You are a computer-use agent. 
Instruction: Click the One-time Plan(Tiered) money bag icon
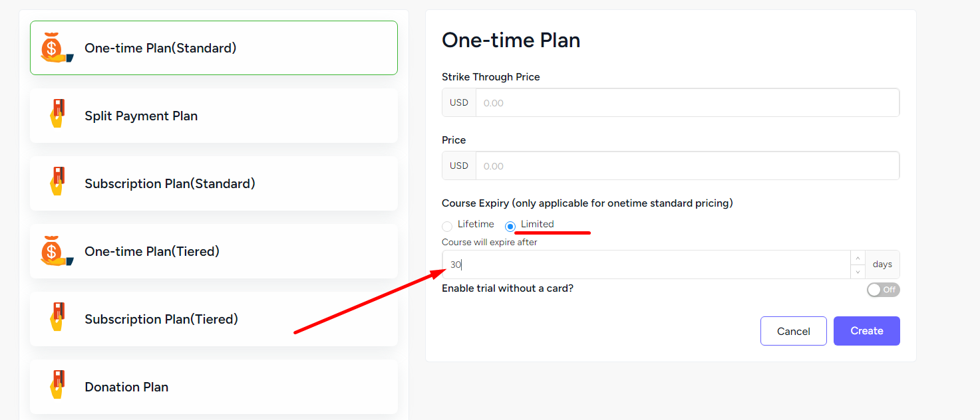pos(57,251)
